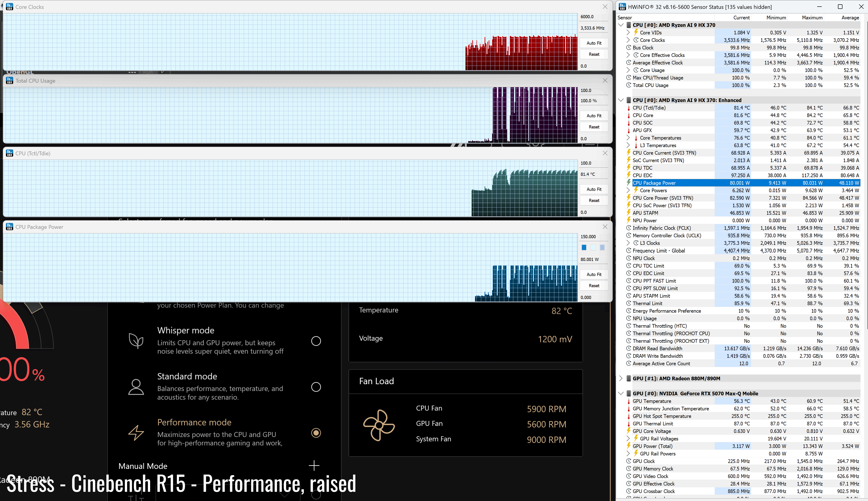The height and width of the screenshot is (501, 868).
Task: Click Reset in CPU Package Power graph
Action: 594,286
